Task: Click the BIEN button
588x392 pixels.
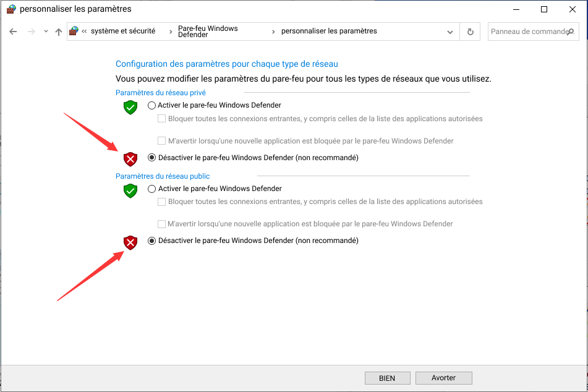Action: 388,378
